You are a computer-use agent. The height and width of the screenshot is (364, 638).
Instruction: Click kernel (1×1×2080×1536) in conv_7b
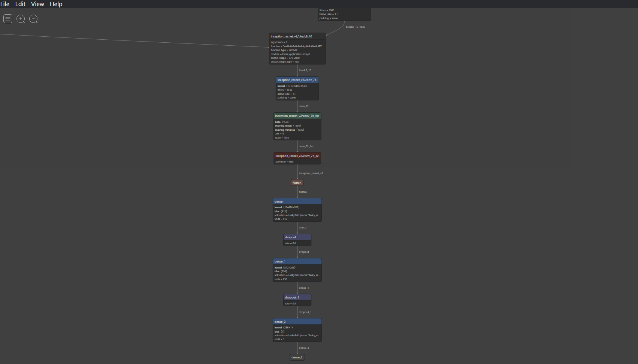pyautogui.click(x=292, y=86)
